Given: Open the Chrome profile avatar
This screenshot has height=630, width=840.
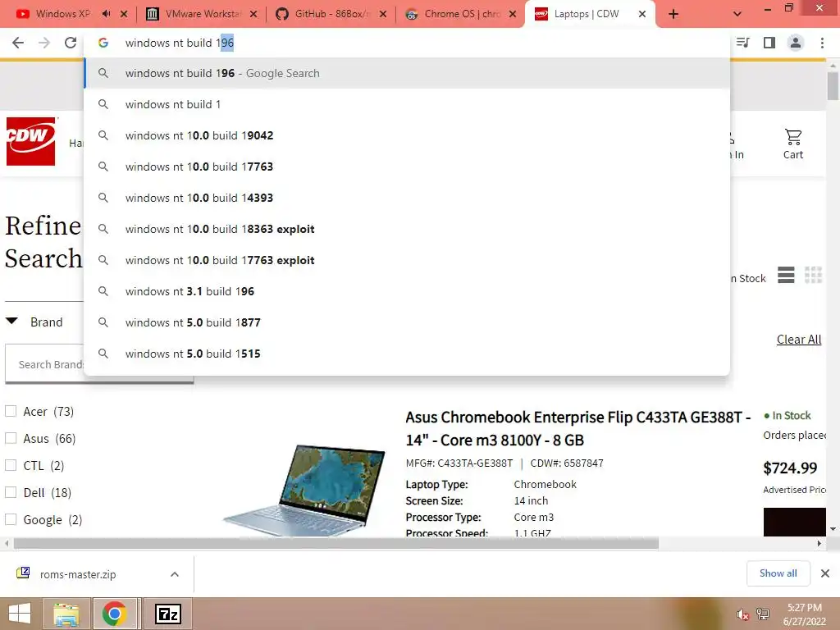Looking at the screenshot, I should (x=796, y=43).
